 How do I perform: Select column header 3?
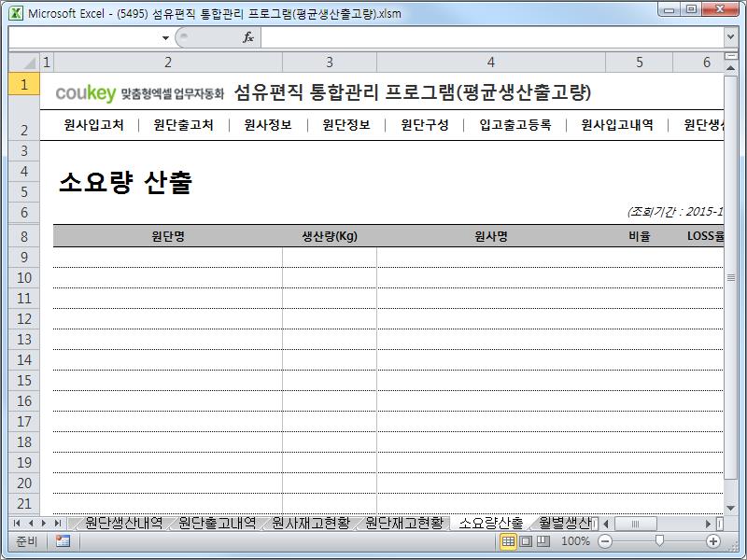(330, 63)
